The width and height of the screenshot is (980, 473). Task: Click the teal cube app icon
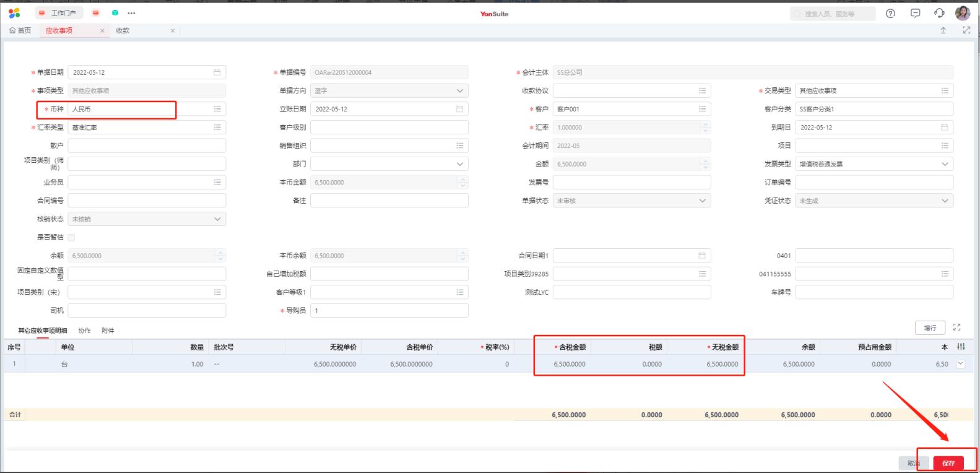tap(115, 13)
